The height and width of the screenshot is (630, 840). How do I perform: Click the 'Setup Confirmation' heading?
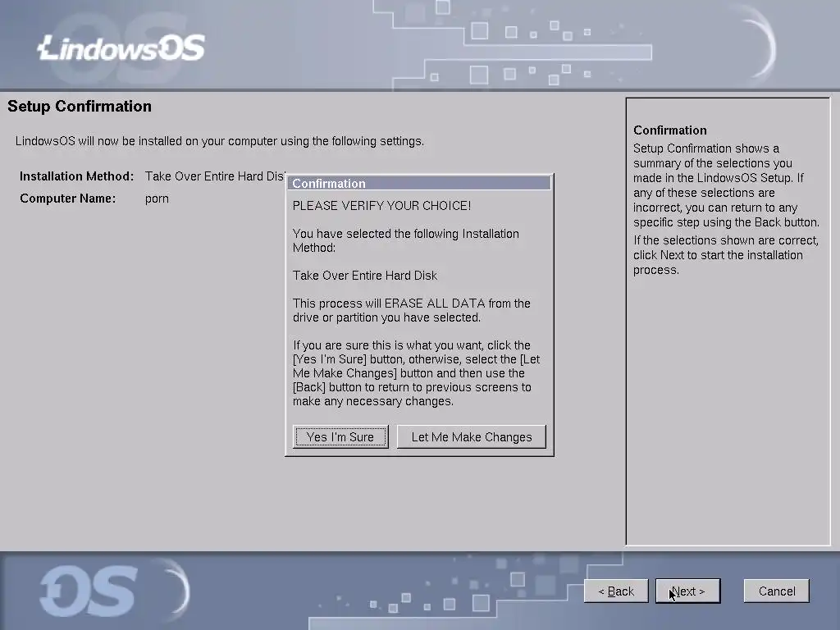pos(80,106)
